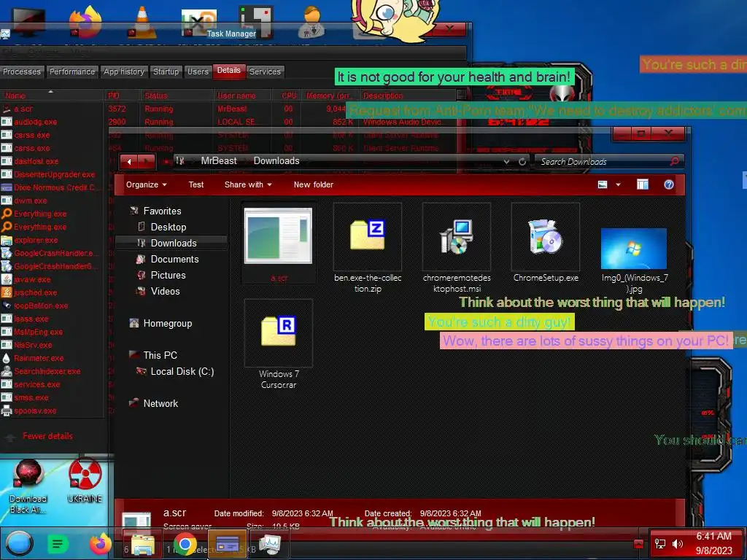Select javaw.exe process row
The image size is (747, 560).
tap(53, 279)
